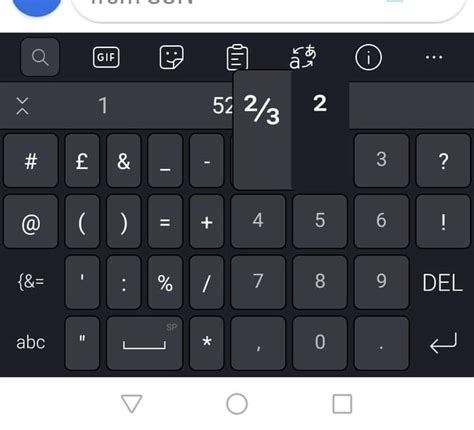Switch to the {&= symbols page
Image resolution: width=474 pixels, height=430 pixels.
(x=31, y=282)
